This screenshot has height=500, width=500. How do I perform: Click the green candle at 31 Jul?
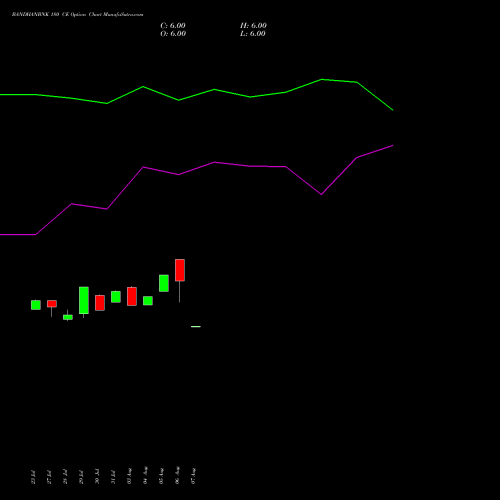tap(116, 297)
